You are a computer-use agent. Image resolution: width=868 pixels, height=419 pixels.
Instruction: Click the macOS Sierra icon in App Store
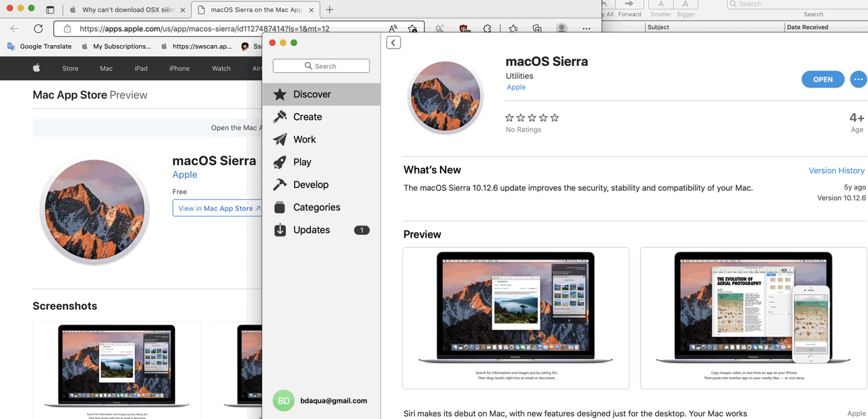pyautogui.click(x=445, y=97)
